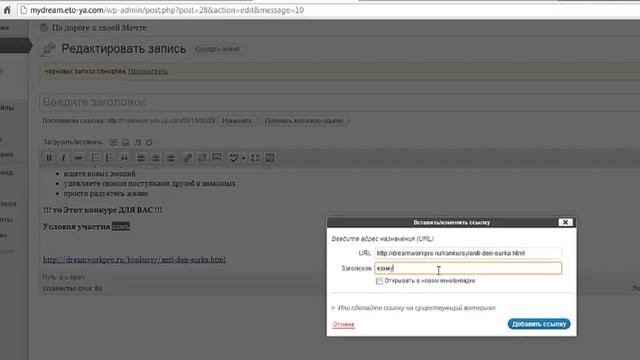Click the post title field Введите заголовок
The width and height of the screenshot is (640, 360).
[x=340, y=102]
